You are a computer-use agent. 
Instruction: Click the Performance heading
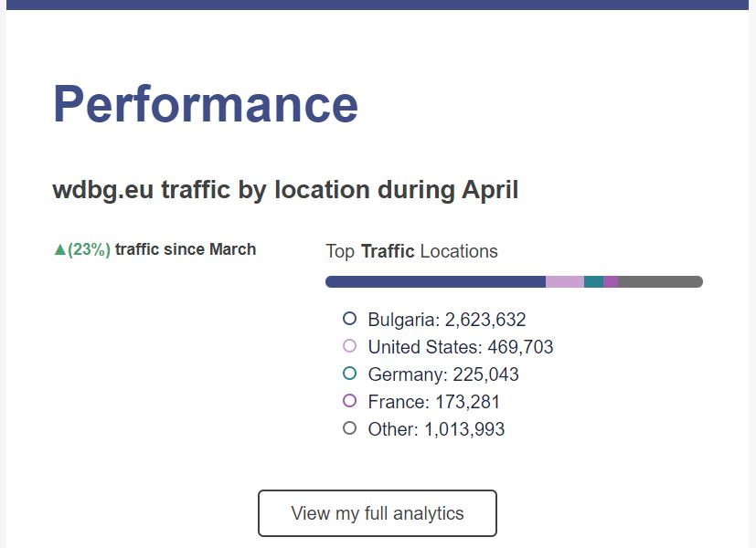tap(206, 104)
